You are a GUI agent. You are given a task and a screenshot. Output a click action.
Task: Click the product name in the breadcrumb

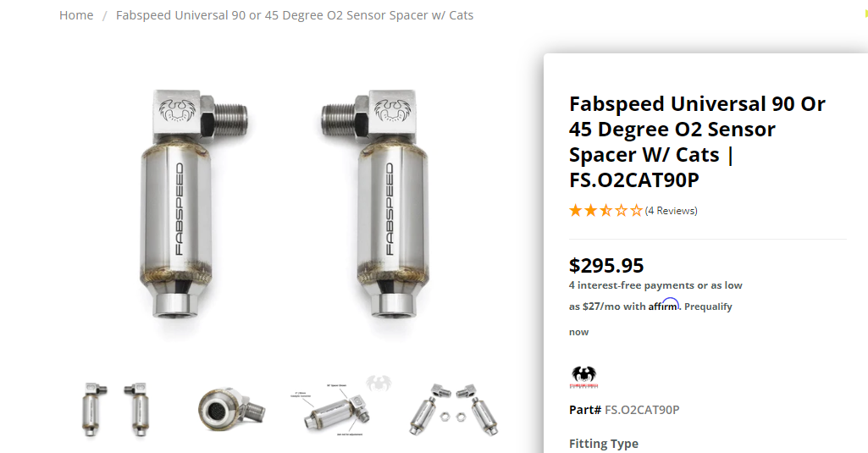295,15
